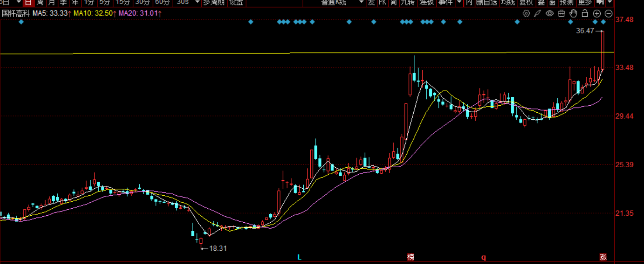The width and height of the screenshot is (644, 264).
Task: Zoom in with the plus icon
Action: click(597, 14)
